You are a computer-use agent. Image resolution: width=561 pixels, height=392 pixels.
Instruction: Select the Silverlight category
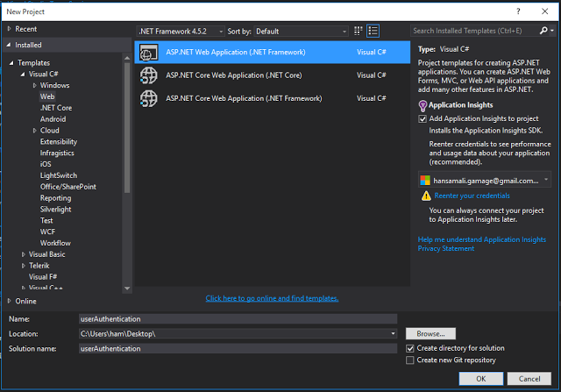(x=55, y=210)
